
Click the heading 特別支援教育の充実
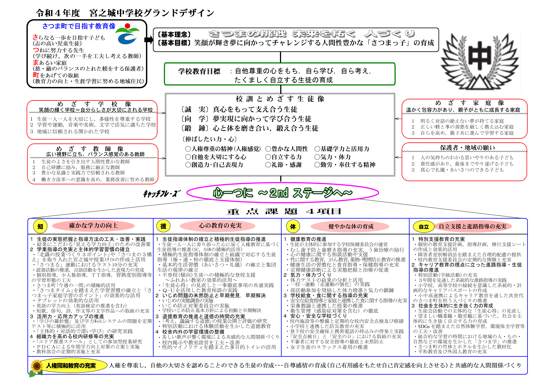438,239
